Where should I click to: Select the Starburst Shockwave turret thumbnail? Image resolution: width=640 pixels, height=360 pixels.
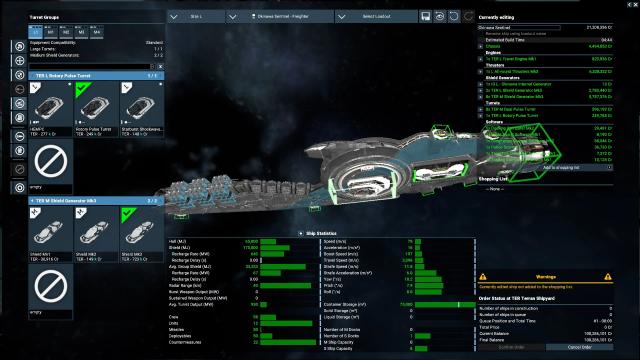coord(142,109)
